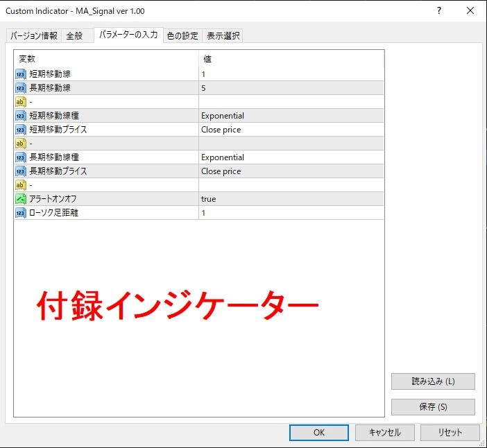
Task: Click the 読み込み (L) button
Action: (x=433, y=381)
